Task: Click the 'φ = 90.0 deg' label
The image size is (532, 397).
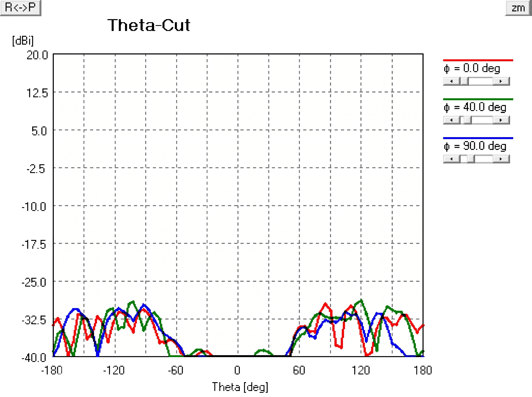Action: 475,146
